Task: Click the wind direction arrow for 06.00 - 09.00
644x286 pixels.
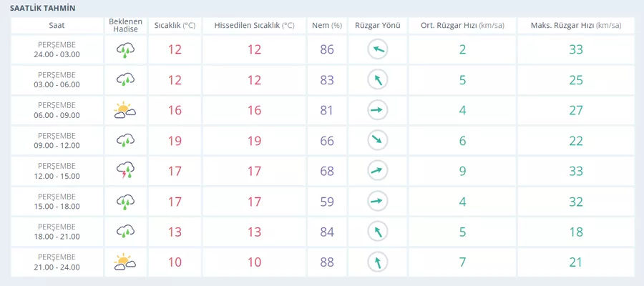Action: [377, 110]
